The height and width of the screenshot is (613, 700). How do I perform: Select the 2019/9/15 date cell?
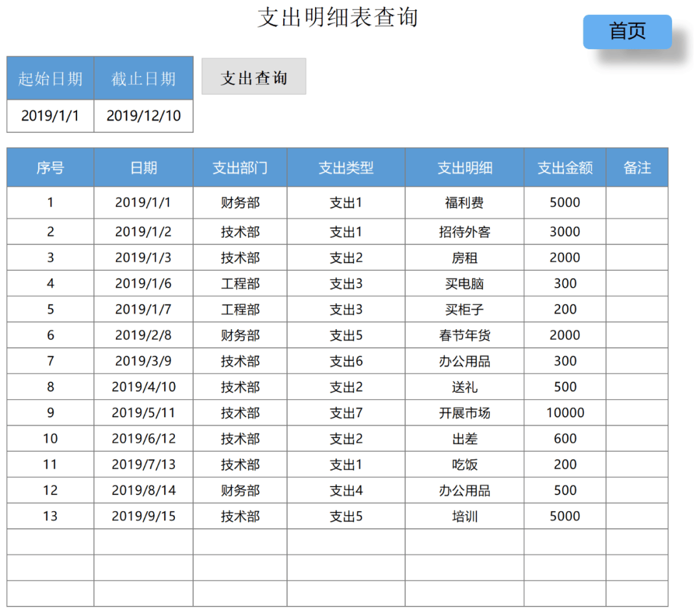coord(143,516)
